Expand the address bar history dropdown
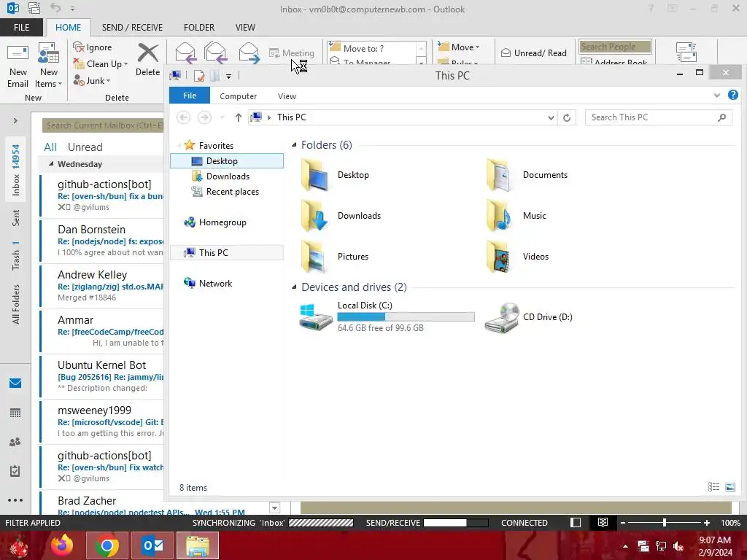Viewport: 747px width, 560px height. [x=551, y=117]
